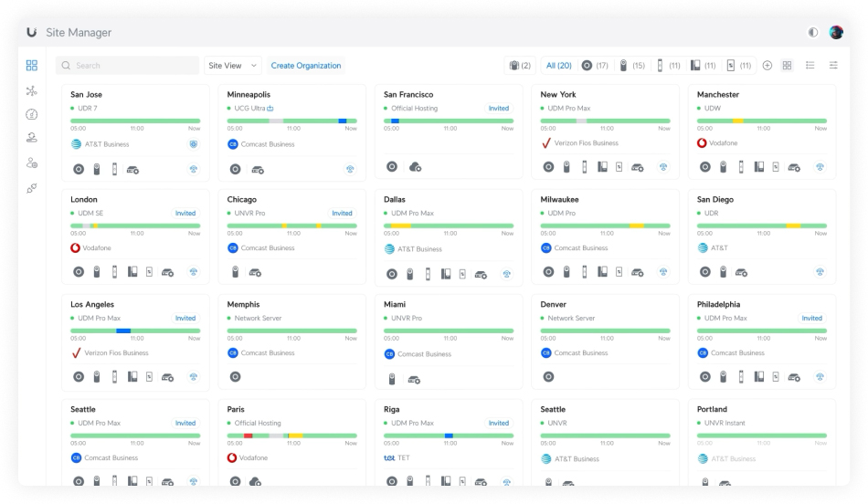Switch to list view layout
Viewport: 868px width, 504px height.
(x=810, y=66)
